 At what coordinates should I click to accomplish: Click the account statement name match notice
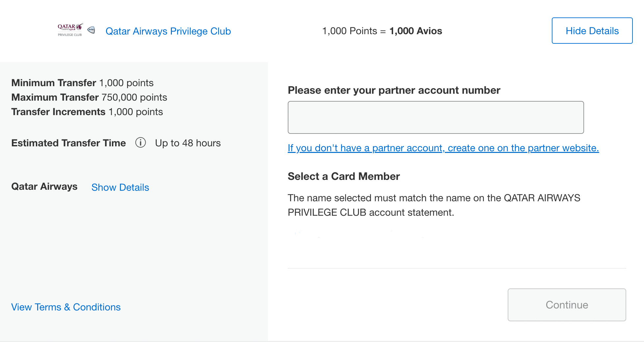tap(434, 205)
